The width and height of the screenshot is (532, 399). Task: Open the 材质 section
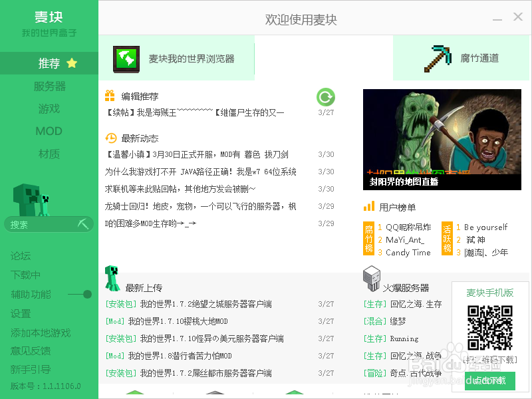coord(48,155)
